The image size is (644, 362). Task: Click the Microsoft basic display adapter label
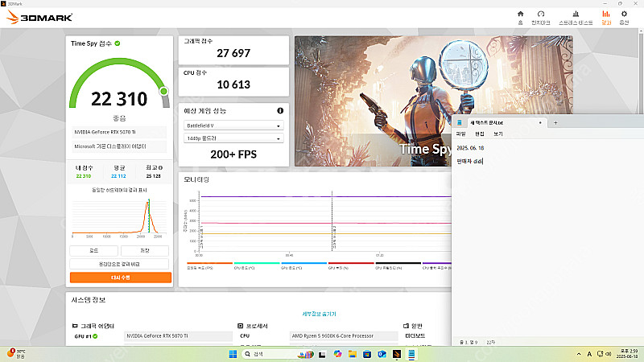click(119, 146)
